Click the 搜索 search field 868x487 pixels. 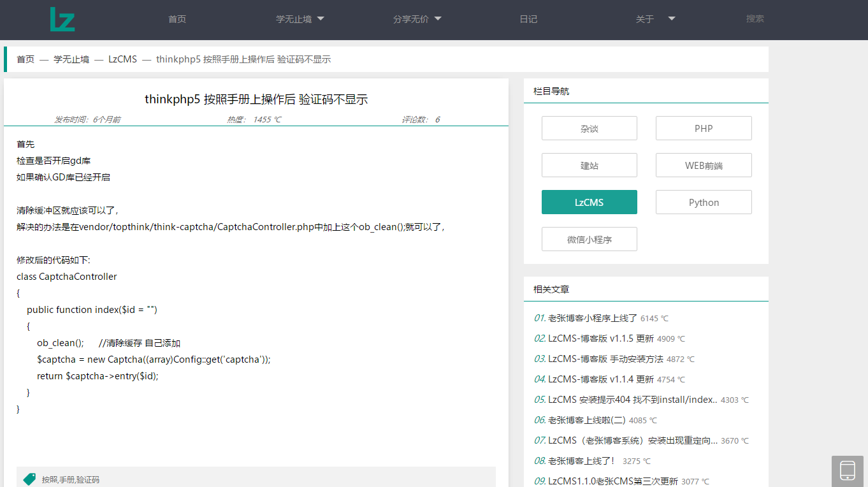pyautogui.click(x=755, y=19)
